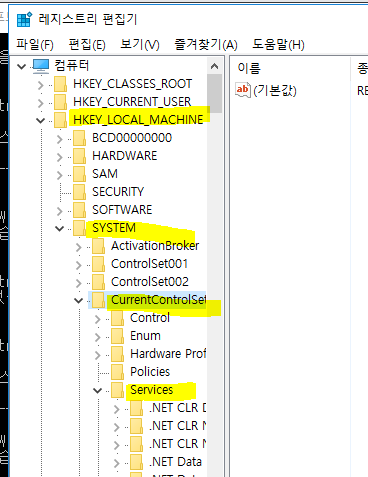Expand the ActivationBroker chevron

79,247
